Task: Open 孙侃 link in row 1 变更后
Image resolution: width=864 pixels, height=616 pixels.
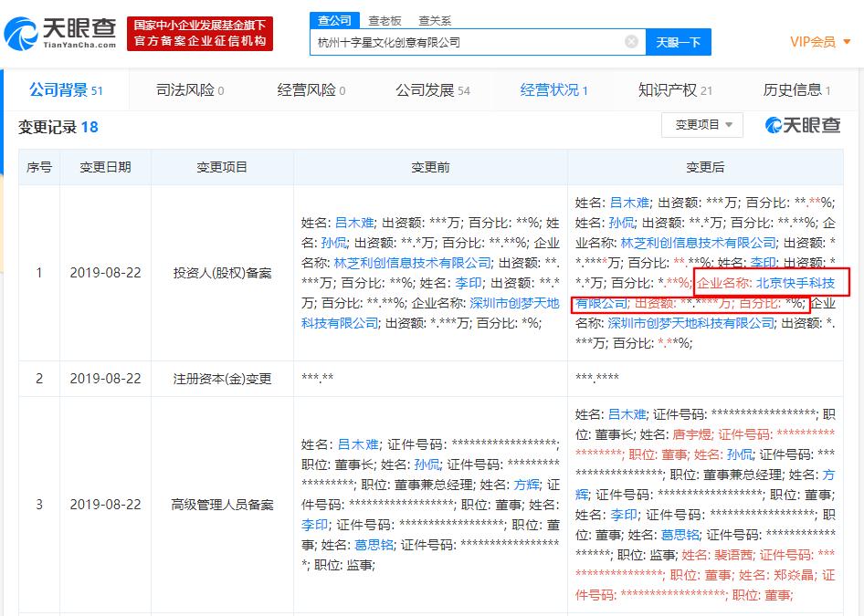Action: click(622, 223)
